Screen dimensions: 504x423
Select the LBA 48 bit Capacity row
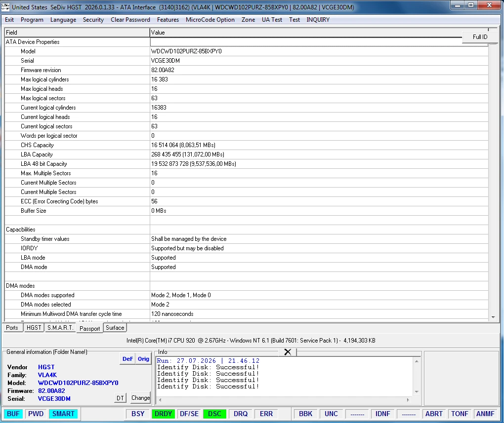tap(247, 164)
